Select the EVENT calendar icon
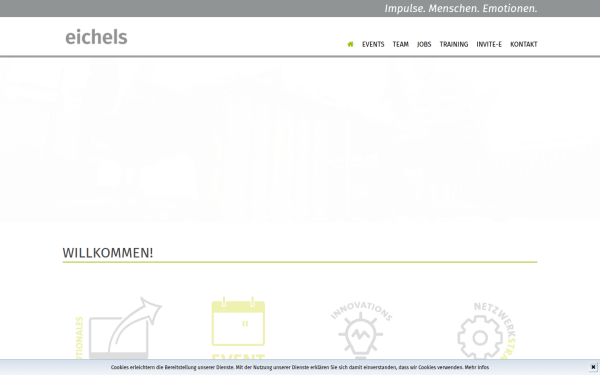The image size is (600, 375). (x=238, y=328)
